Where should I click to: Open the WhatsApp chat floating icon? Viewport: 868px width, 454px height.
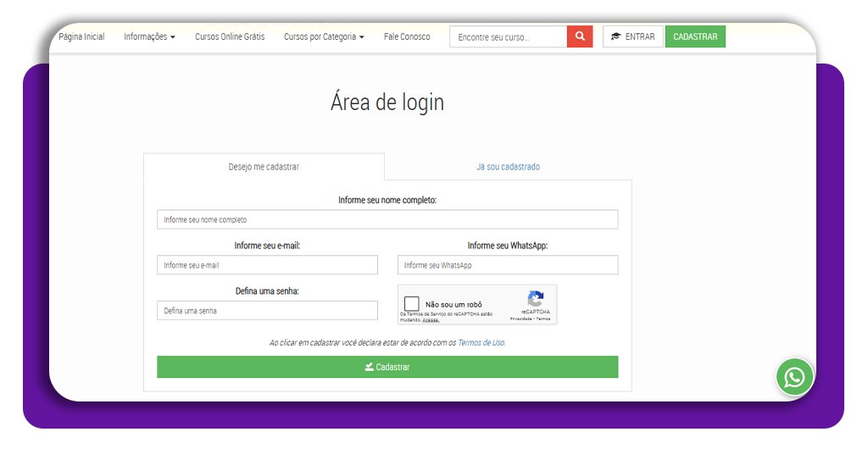click(x=794, y=377)
